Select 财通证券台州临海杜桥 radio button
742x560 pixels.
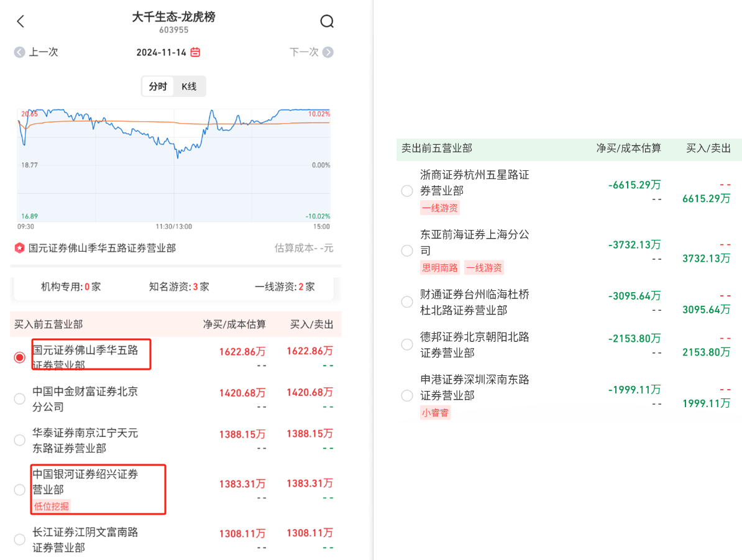(407, 302)
